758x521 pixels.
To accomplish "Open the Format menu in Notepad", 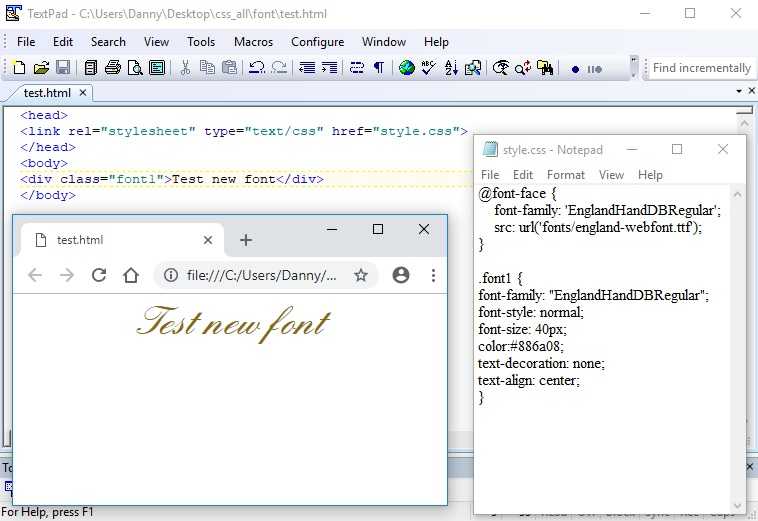I will 566,175.
